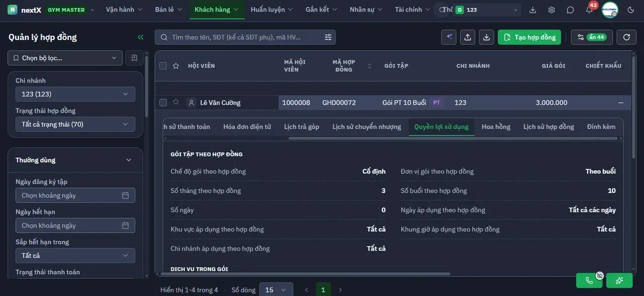Click the green phone call button
This screenshot has width=644, height=296.
click(589, 280)
